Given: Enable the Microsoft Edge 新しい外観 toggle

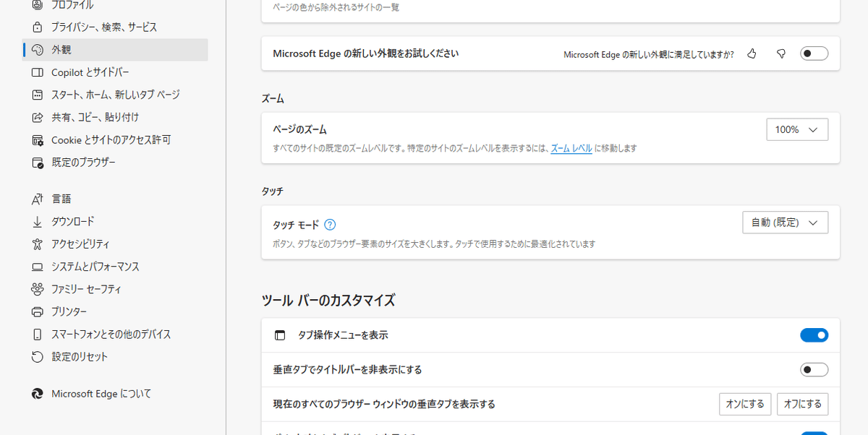Looking at the screenshot, I should click(x=814, y=53).
